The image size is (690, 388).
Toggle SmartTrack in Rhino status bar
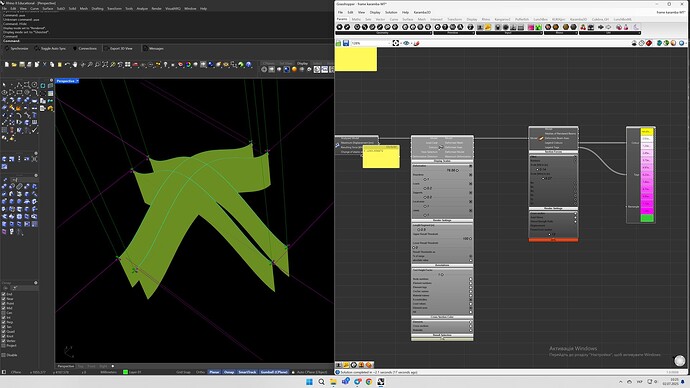pos(247,372)
